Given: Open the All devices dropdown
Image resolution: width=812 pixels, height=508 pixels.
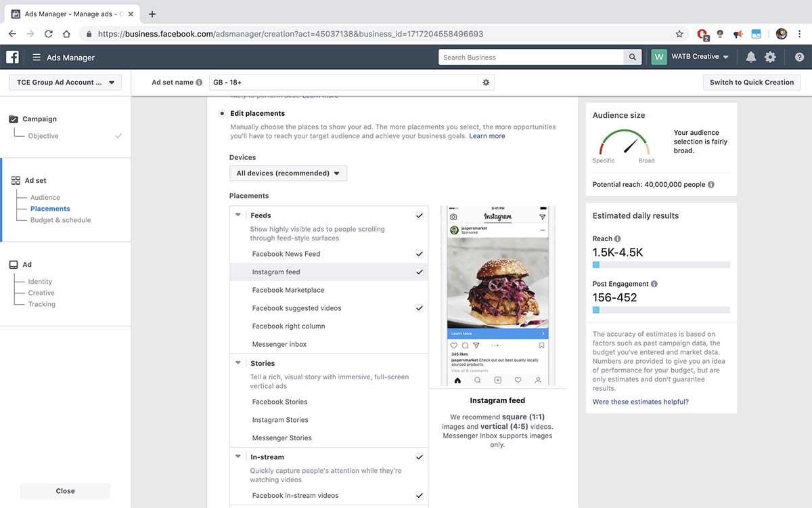Looking at the screenshot, I should (x=288, y=173).
